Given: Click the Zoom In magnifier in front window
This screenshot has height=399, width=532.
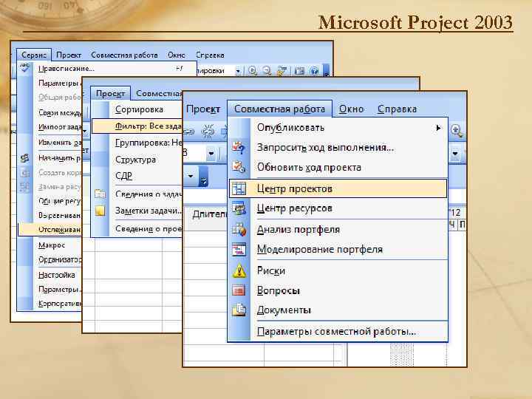Looking at the screenshot, I should [x=457, y=131].
